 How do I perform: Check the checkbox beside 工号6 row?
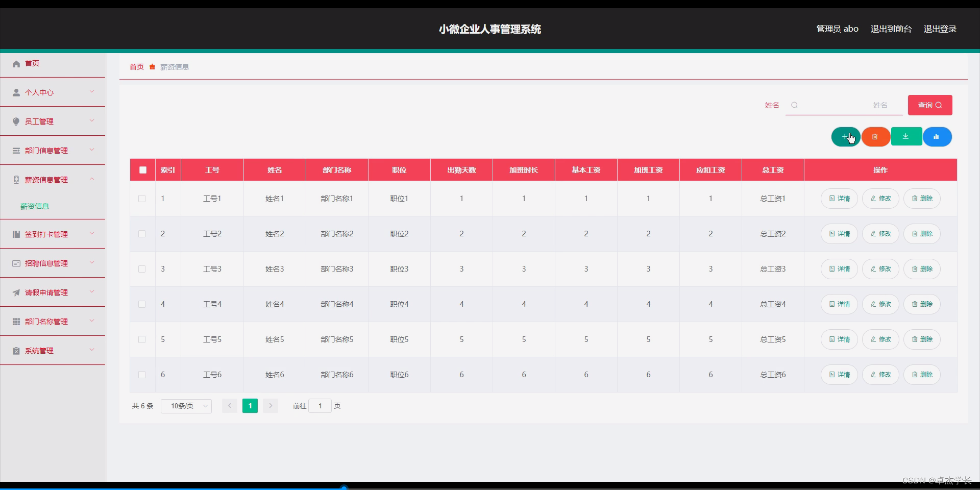pos(142,375)
